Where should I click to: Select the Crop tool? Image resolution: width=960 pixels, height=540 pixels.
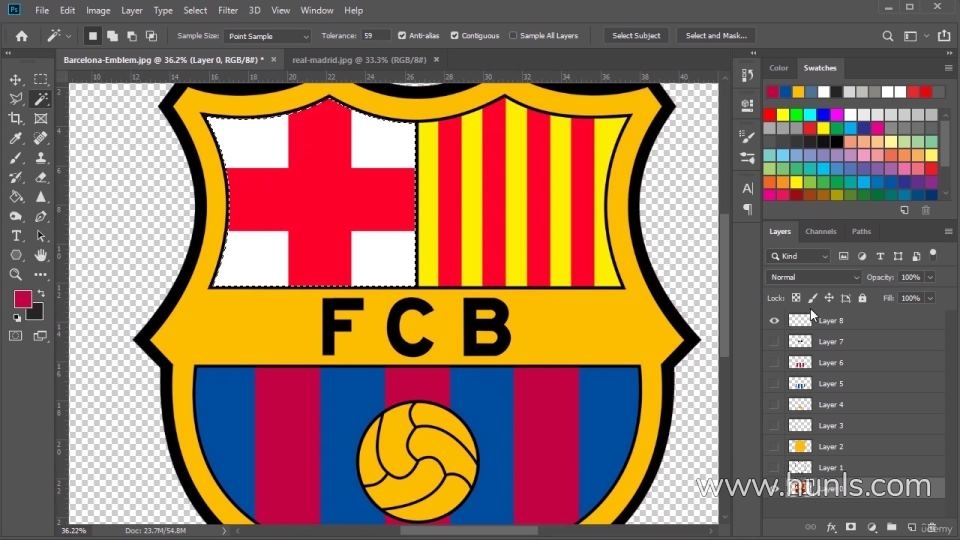point(16,118)
